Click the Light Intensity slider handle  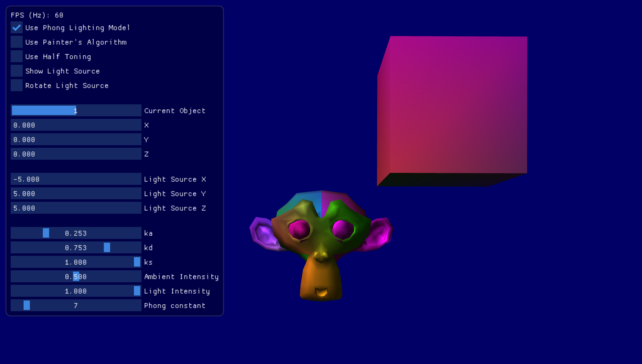(x=137, y=291)
